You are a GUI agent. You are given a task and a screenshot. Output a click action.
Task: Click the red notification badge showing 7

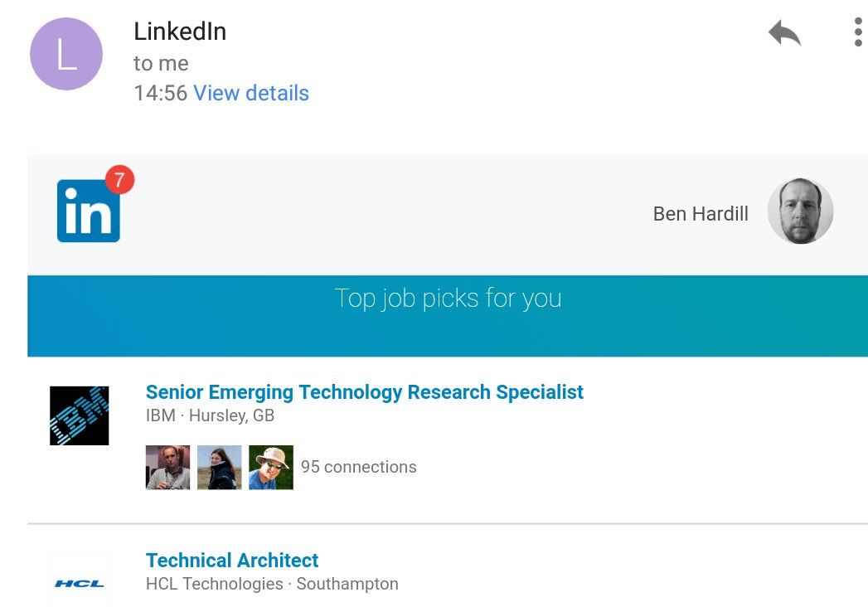[119, 179]
